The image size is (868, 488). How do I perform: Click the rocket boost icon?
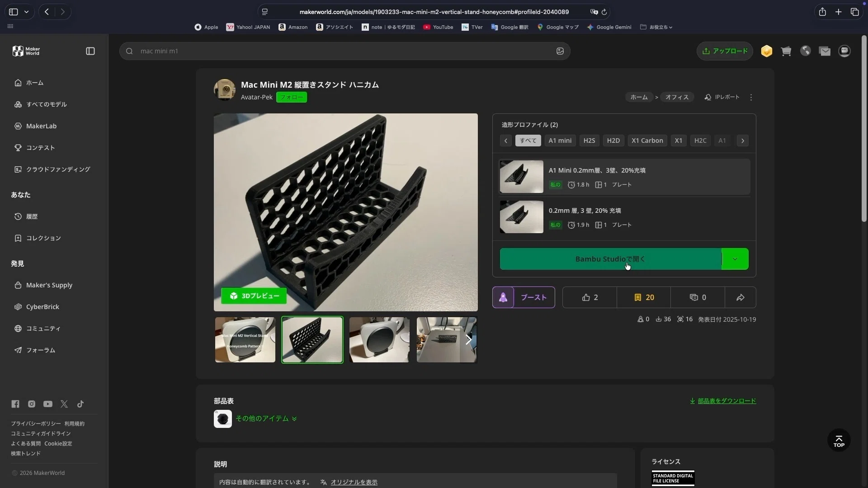[x=503, y=297]
